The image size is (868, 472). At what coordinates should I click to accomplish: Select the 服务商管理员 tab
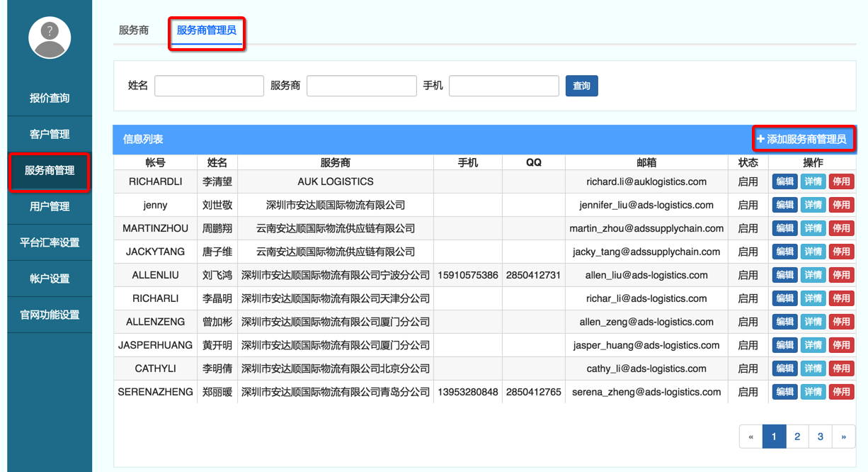tap(207, 30)
